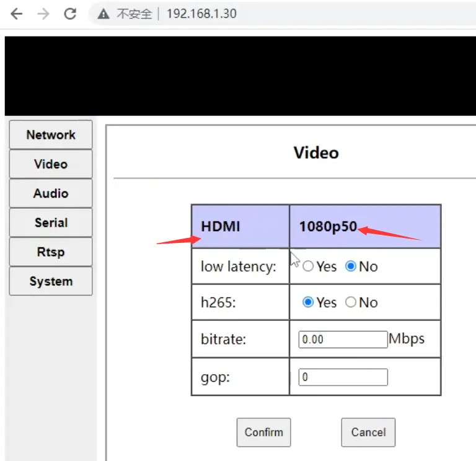The height and width of the screenshot is (461, 476).
Task: Click the Video page heading
Action: click(316, 152)
